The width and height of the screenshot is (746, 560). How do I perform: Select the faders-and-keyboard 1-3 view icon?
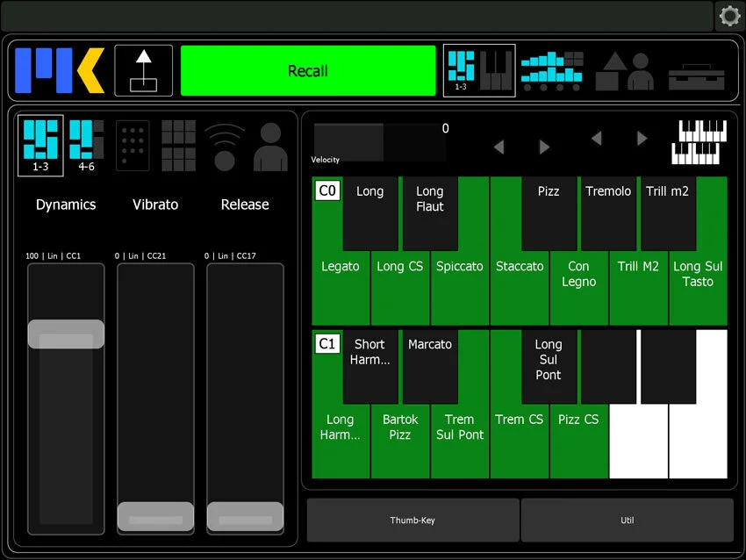478,70
